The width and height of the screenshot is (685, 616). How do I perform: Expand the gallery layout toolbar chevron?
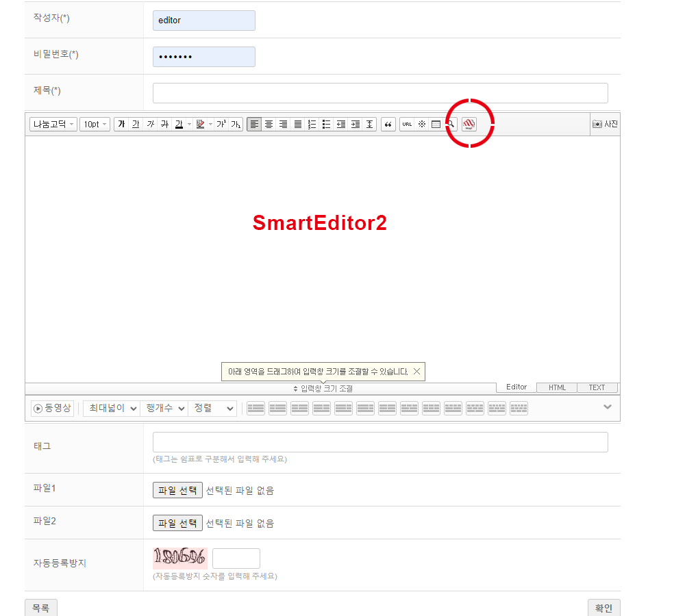tap(607, 407)
